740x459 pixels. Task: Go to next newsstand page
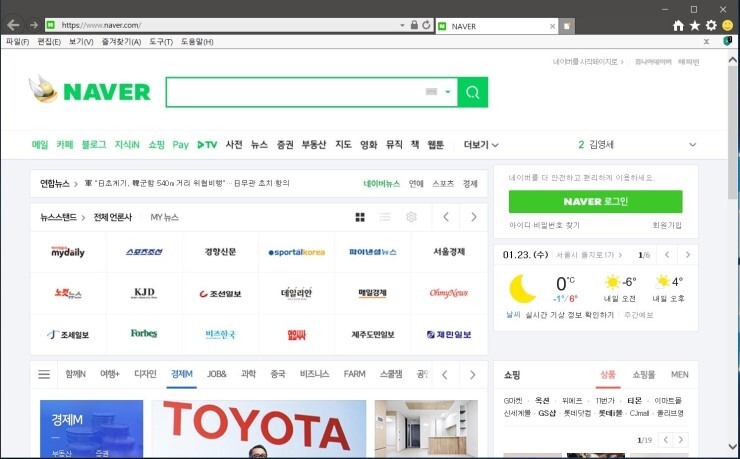coord(474,217)
